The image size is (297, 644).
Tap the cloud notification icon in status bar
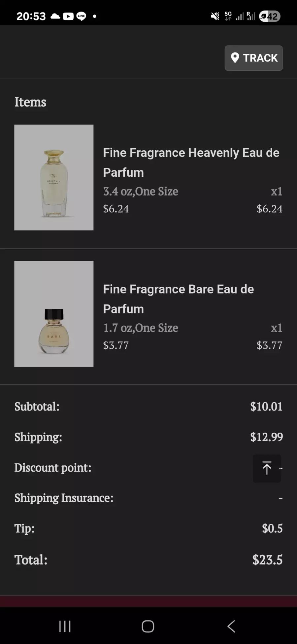point(55,16)
